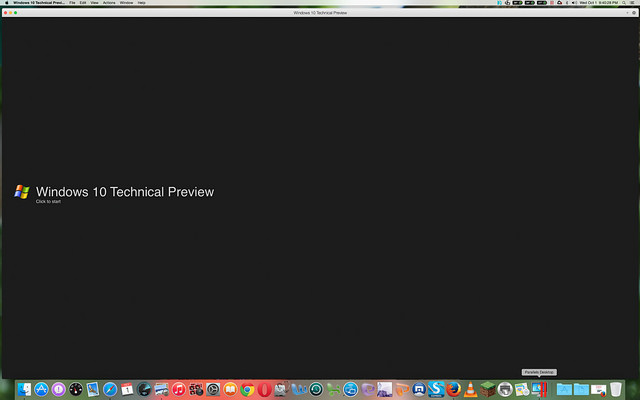Launch Minecraft from the Dock

487,389
